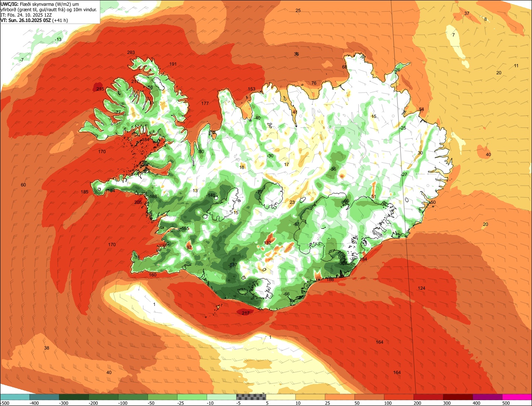Viewport: 532px width, 406px height.
Task: Click the '188' value on the map
Action: pos(153,196)
